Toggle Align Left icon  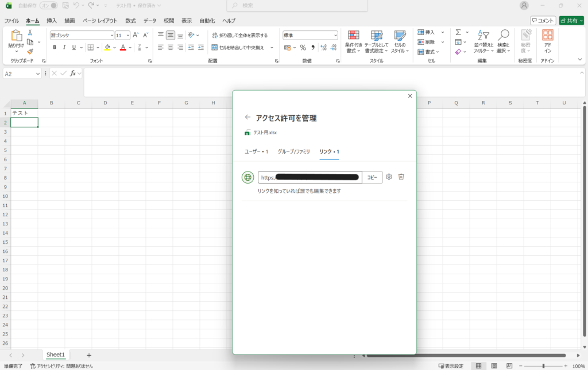(x=161, y=48)
